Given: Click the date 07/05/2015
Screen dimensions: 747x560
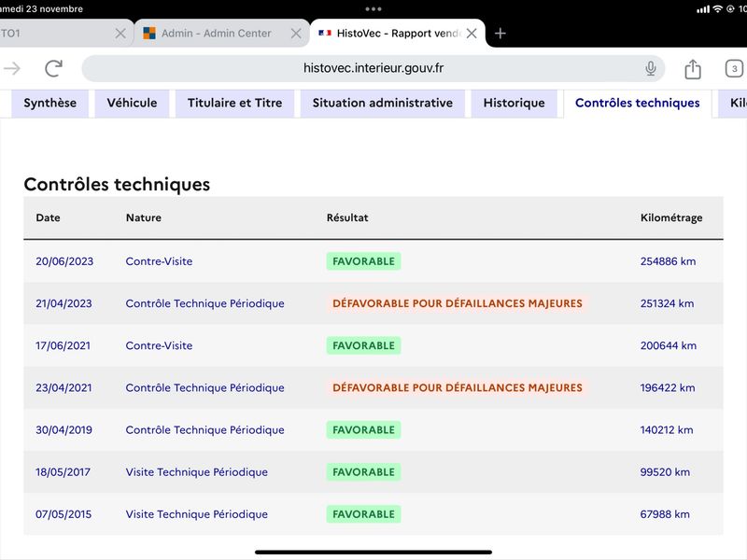Looking at the screenshot, I should click(63, 514).
